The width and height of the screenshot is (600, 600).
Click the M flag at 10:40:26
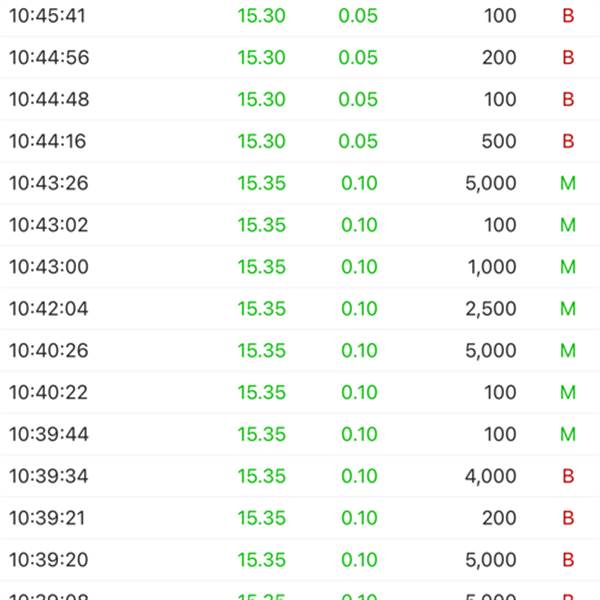tap(568, 351)
